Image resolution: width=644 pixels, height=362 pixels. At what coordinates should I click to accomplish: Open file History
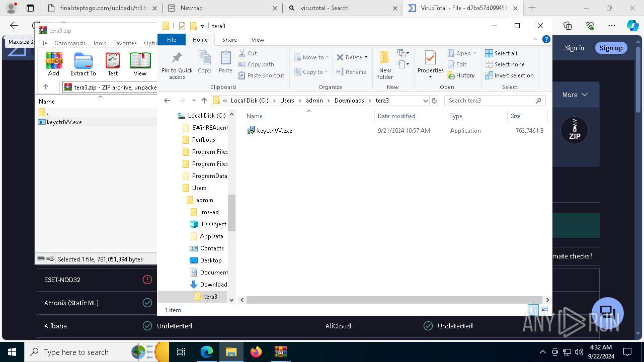(x=461, y=75)
